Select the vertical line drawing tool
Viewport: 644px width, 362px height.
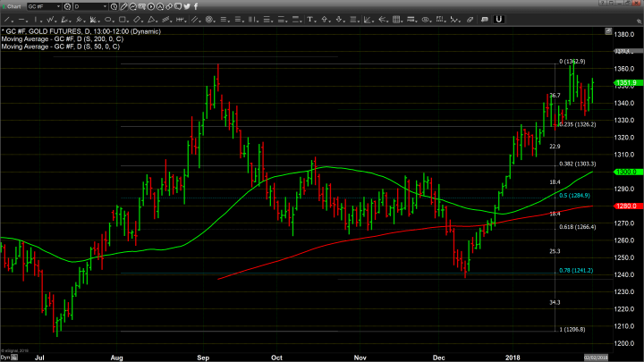36,20
